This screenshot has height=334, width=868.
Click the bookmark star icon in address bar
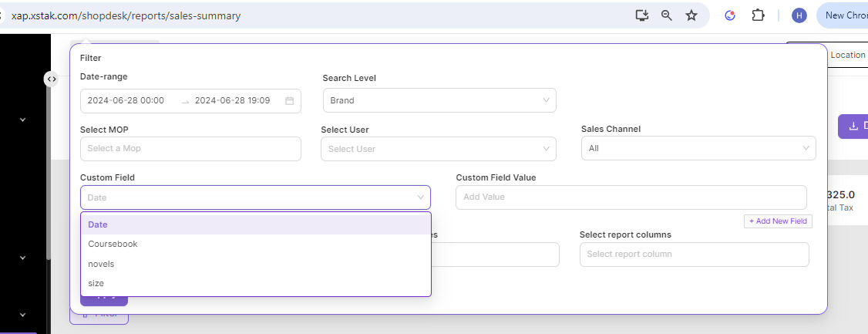[691, 15]
